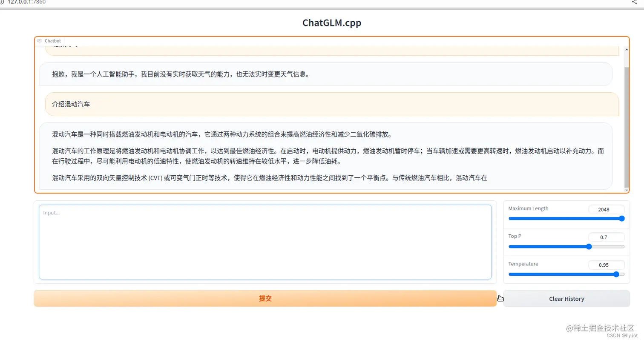Viewport: 644px width, 342px height.
Task: Click the 提交 submit button
Action: coord(265,299)
